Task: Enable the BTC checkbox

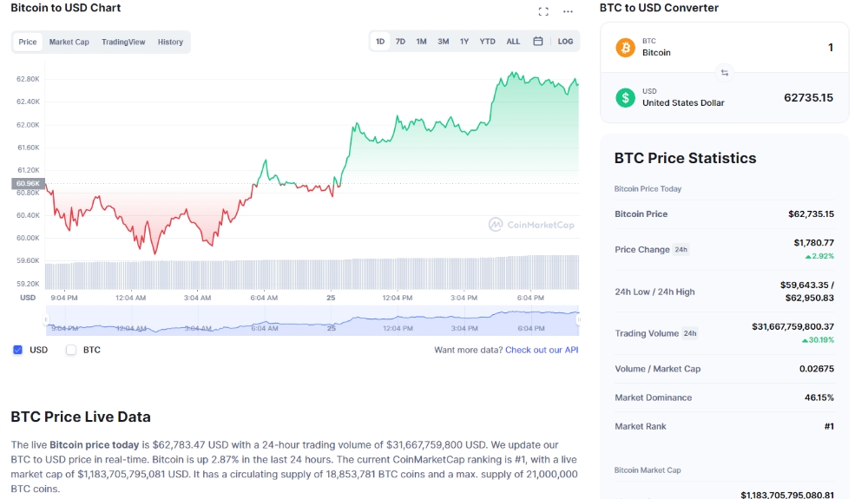Action: point(71,350)
